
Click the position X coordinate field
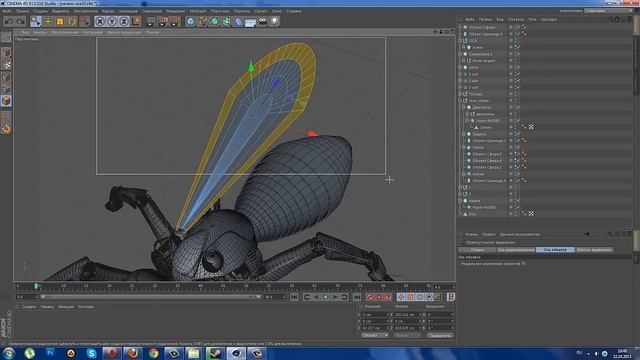pyautogui.click(x=375, y=315)
